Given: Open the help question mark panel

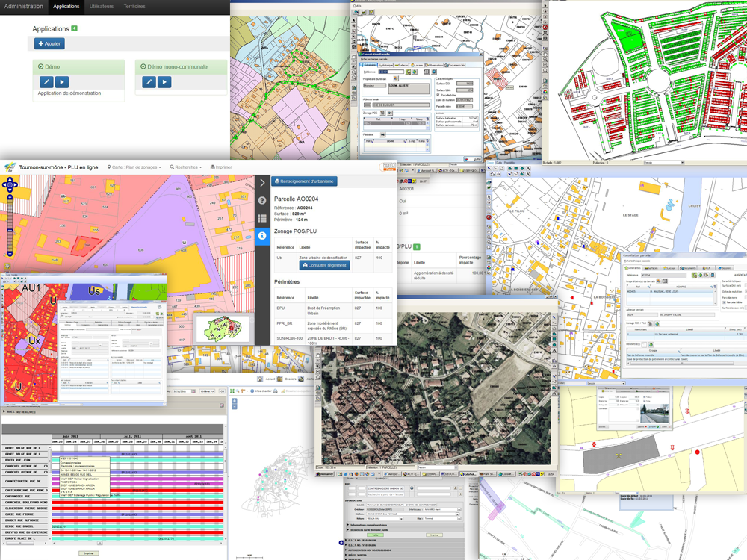Looking at the screenshot, I should 262,200.
